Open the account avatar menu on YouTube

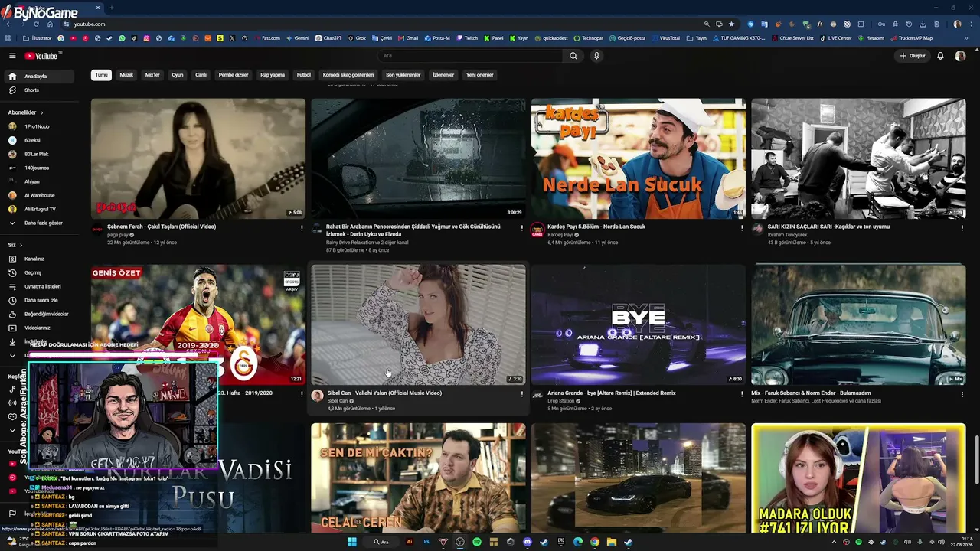(960, 56)
